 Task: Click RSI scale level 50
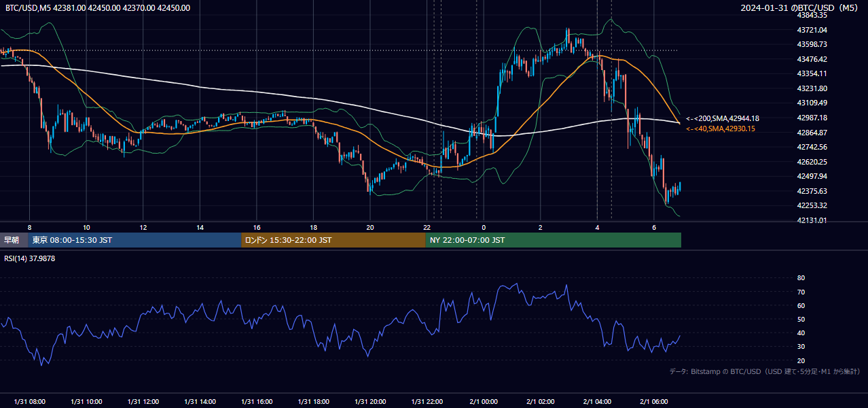(801, 319)
